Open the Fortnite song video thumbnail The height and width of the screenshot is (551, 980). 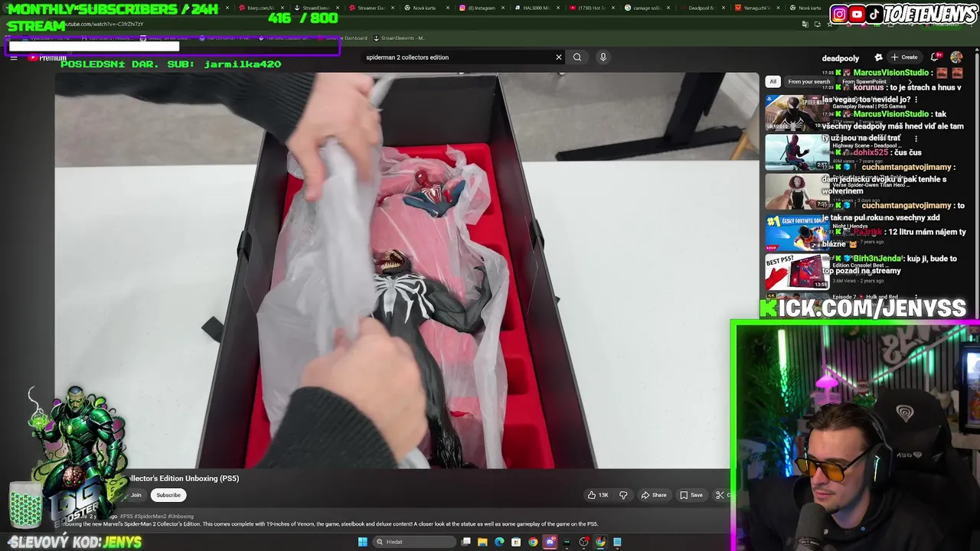click(x=797, y=233)
